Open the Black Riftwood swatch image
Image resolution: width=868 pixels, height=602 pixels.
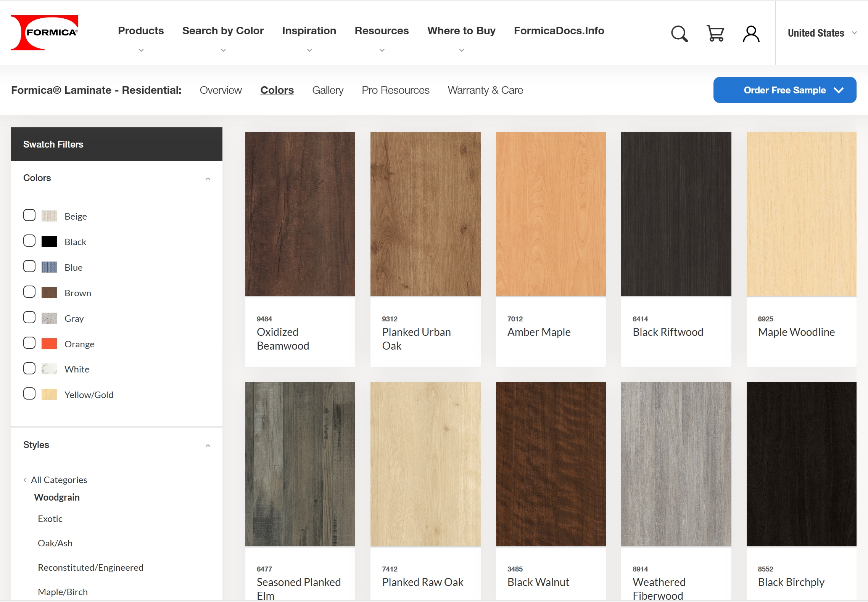coord(676,214)
